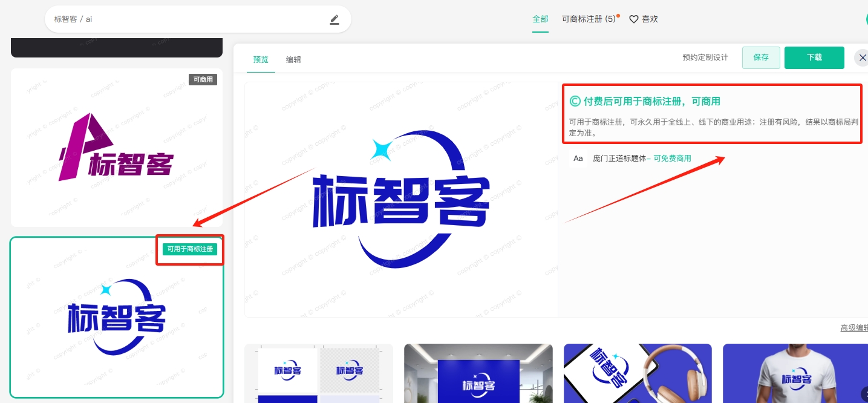This screenshot has height=403, width=868.
Task: Open the white T-shirt mockup thumbnail
Action: click(x=795, y=373)
